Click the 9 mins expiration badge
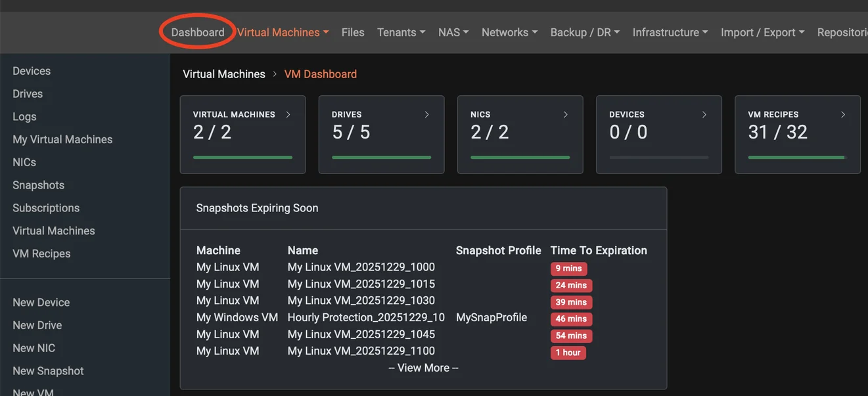The image size is (868, 396). 568,269
